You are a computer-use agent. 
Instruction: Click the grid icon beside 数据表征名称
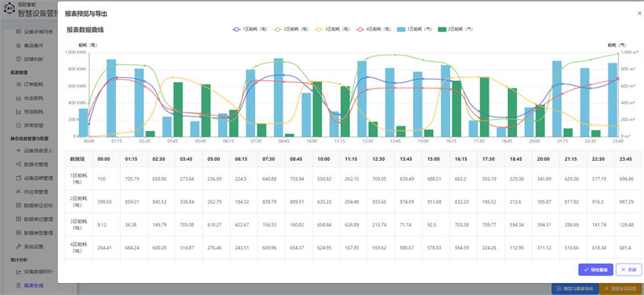click(18, 205)
